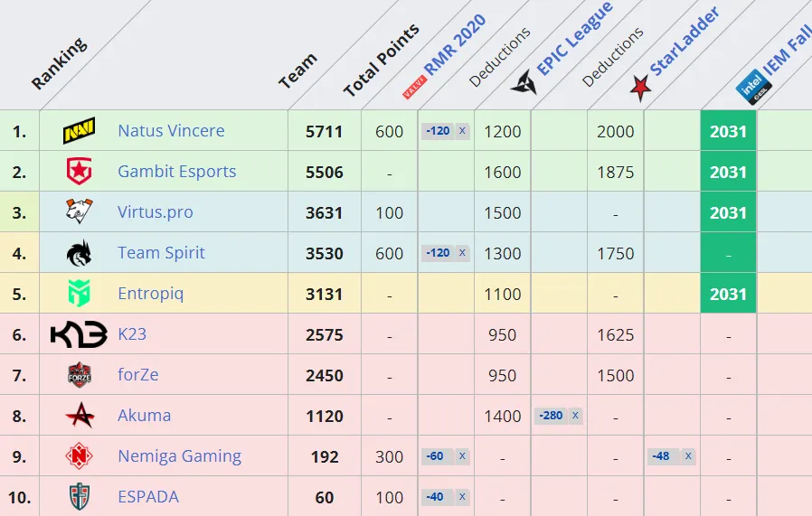
Task: Click ranking number 10.
Action: click(x=19, y=497)
